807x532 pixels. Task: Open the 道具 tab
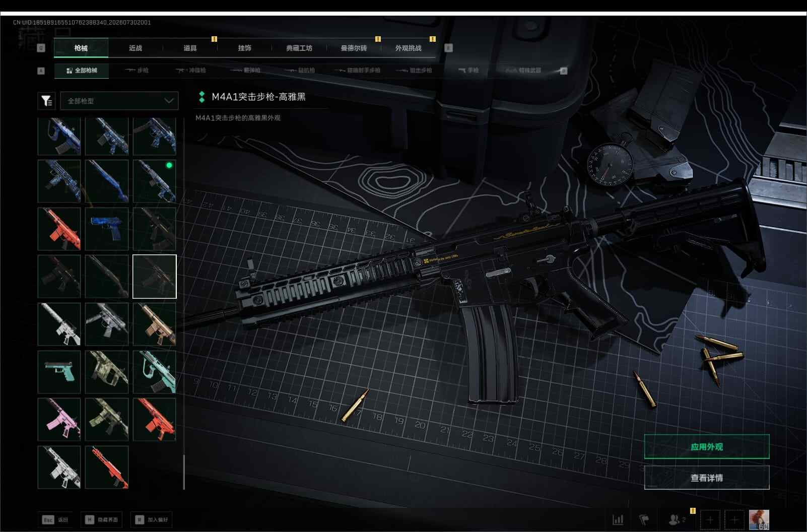tap(190, 48)
